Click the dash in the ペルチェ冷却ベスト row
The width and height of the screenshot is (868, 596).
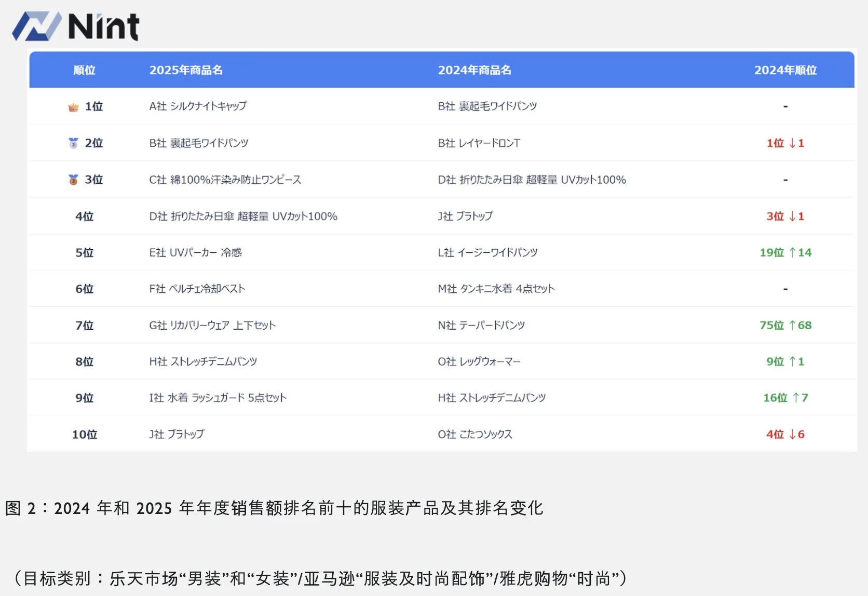point(785,289)
